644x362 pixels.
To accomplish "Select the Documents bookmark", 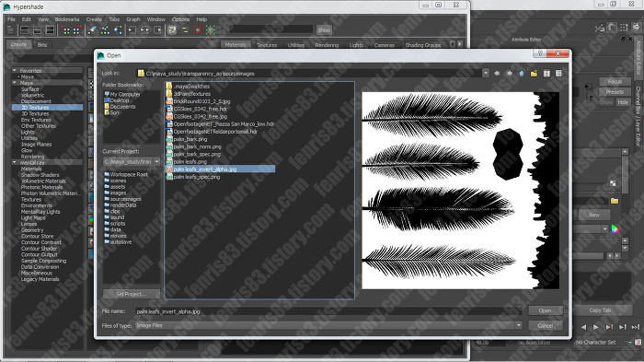I will coord(120,107).
